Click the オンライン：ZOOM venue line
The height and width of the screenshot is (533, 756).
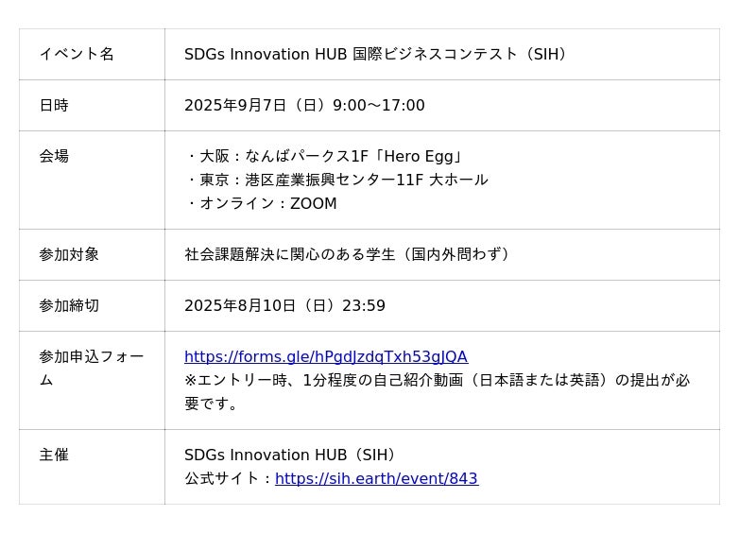(262, 204)
